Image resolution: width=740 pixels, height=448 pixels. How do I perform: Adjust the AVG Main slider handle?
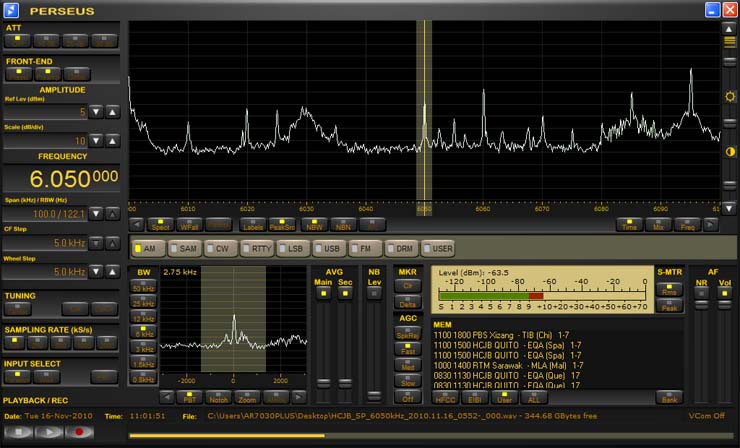pyautogui.click(x=324, y=383)
